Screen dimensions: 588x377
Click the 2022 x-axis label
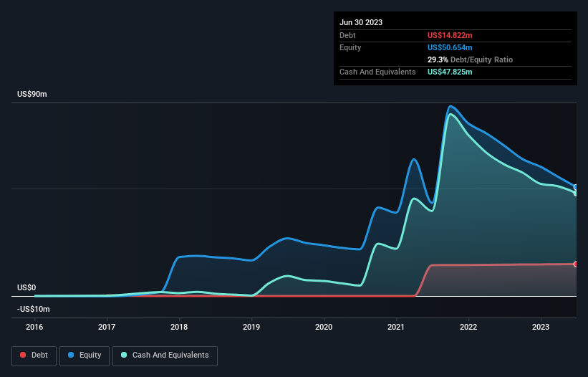[468, 327]
